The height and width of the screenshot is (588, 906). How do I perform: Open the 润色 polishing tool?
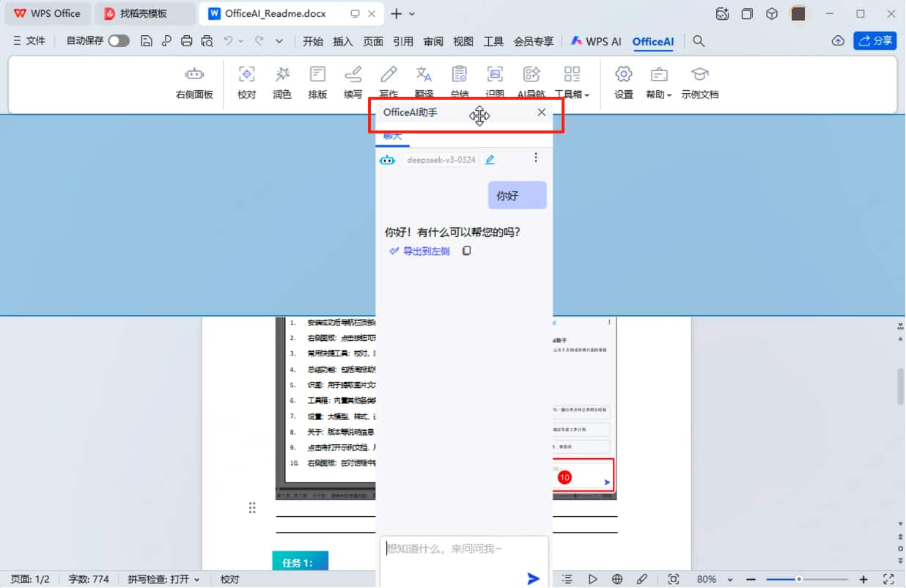pos(282,81)
